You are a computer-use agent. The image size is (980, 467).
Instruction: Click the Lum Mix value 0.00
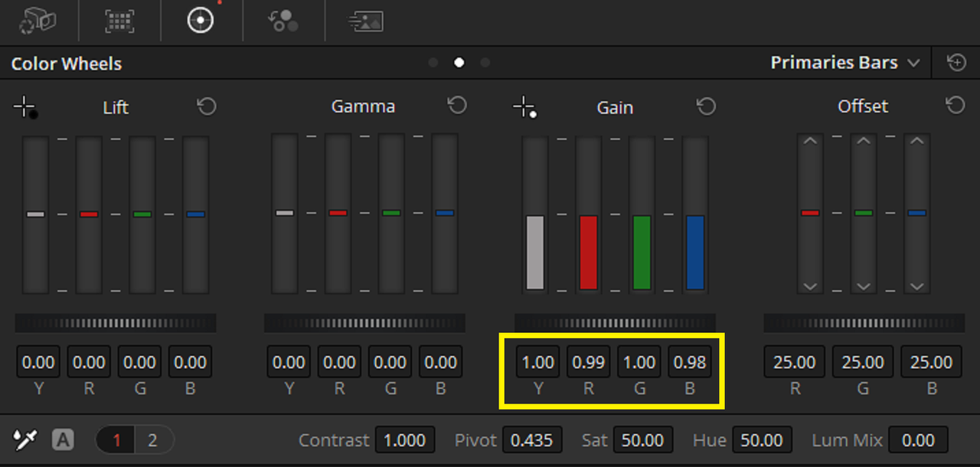click(x=918, y=440)
